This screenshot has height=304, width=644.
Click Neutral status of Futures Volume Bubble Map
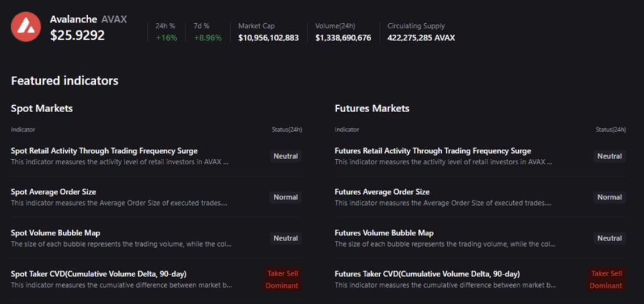[609, 239]
